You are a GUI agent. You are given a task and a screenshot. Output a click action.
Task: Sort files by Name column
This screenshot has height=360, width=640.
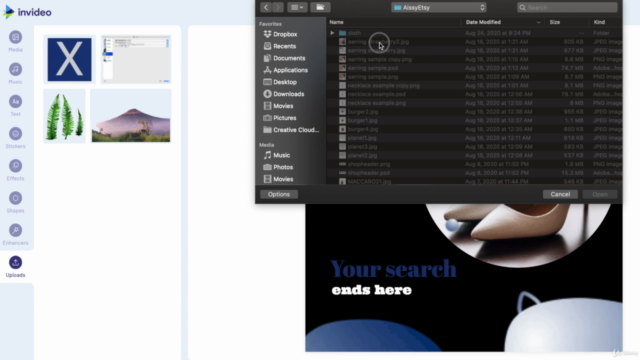tap(336, 22)
